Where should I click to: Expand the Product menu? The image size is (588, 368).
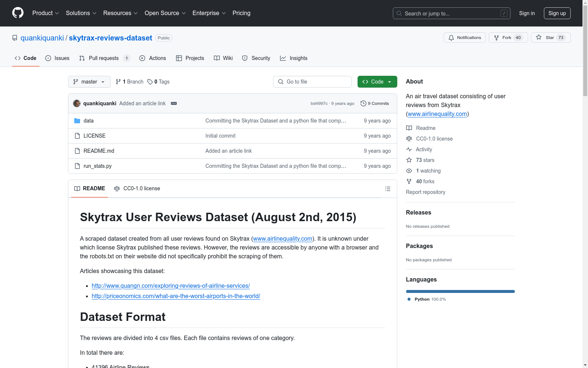pyautogui.click(x=46, y=13)
